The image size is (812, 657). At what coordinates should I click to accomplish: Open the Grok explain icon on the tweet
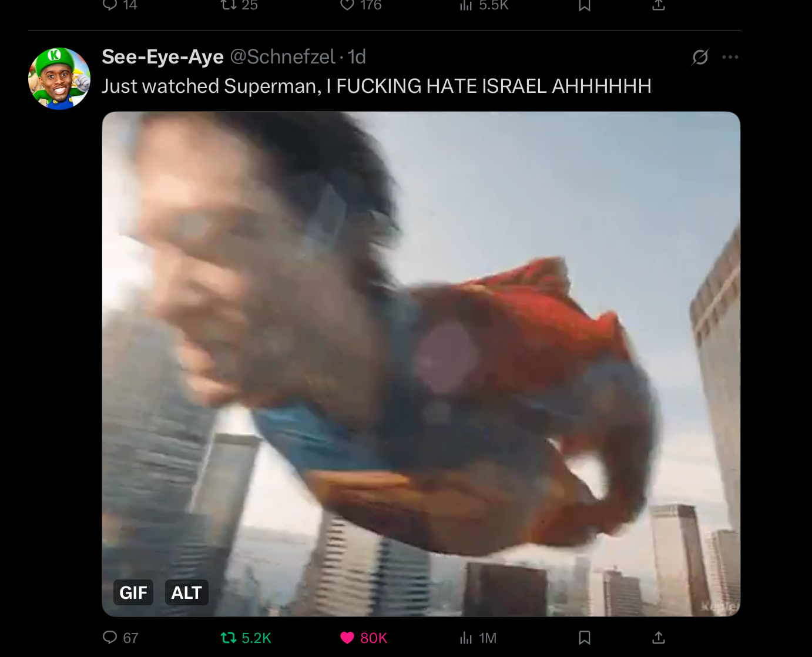point(700,57)
